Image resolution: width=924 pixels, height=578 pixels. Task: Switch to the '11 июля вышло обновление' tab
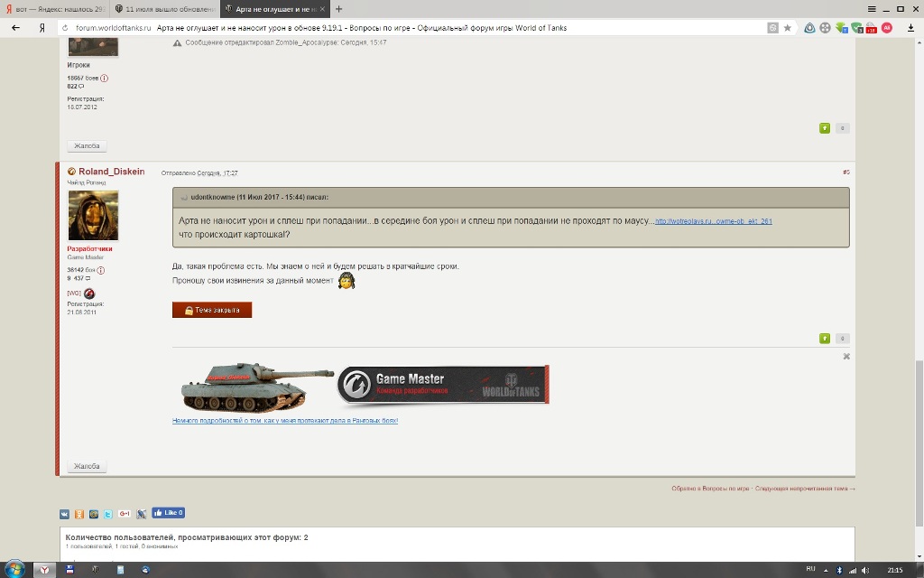point(164,9)
